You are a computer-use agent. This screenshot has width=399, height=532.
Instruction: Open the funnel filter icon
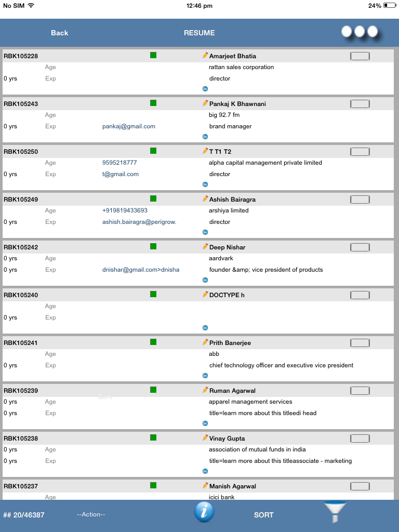335,512
